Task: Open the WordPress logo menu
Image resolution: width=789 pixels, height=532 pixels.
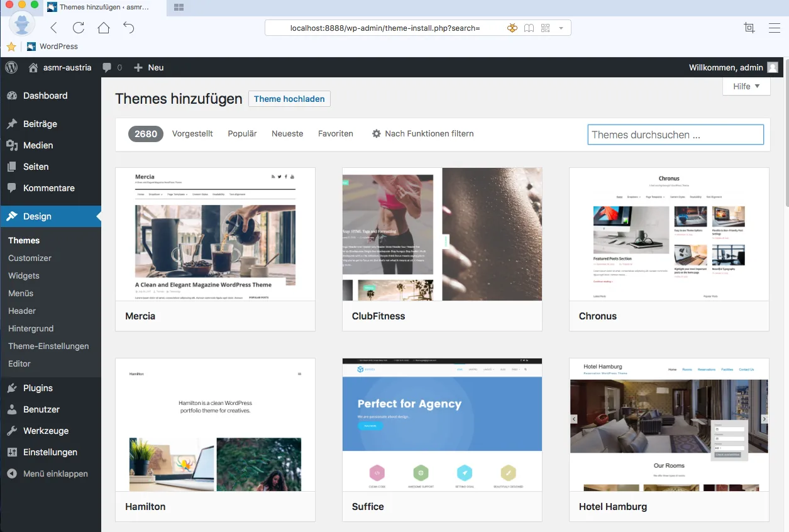Action: point(11,67)
